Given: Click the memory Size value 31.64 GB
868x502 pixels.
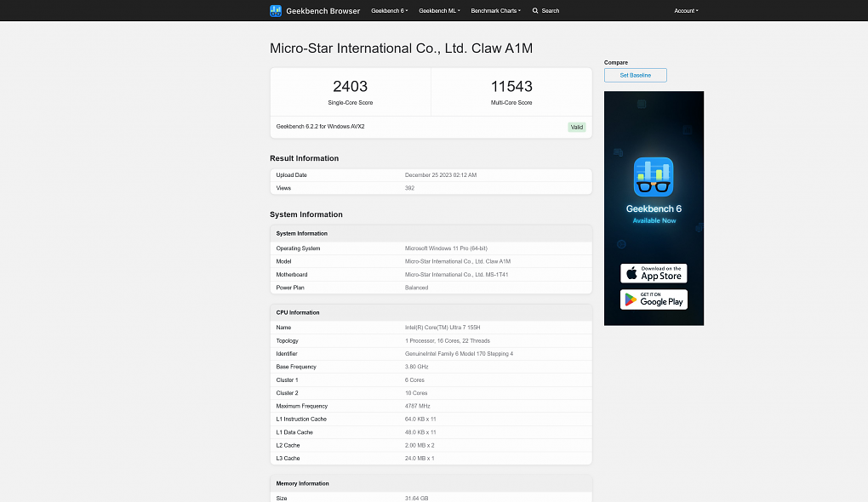Looking at the screenshot, I should (416, 499).
